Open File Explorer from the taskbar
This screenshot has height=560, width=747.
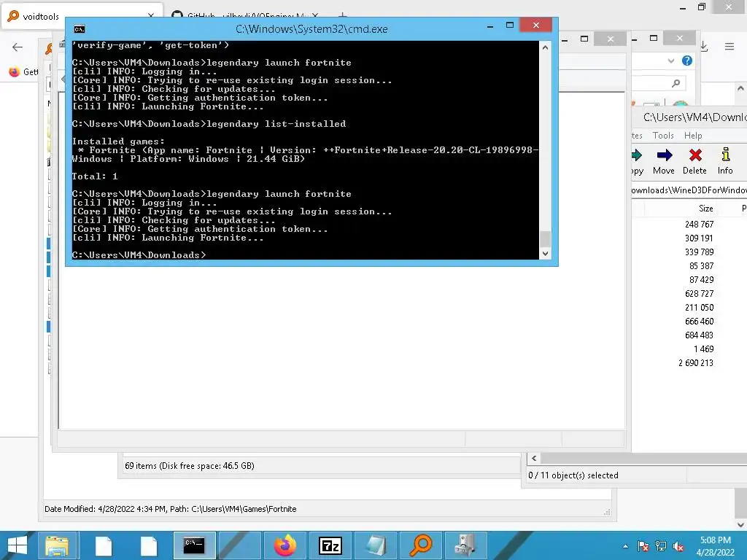coord(57,545)
